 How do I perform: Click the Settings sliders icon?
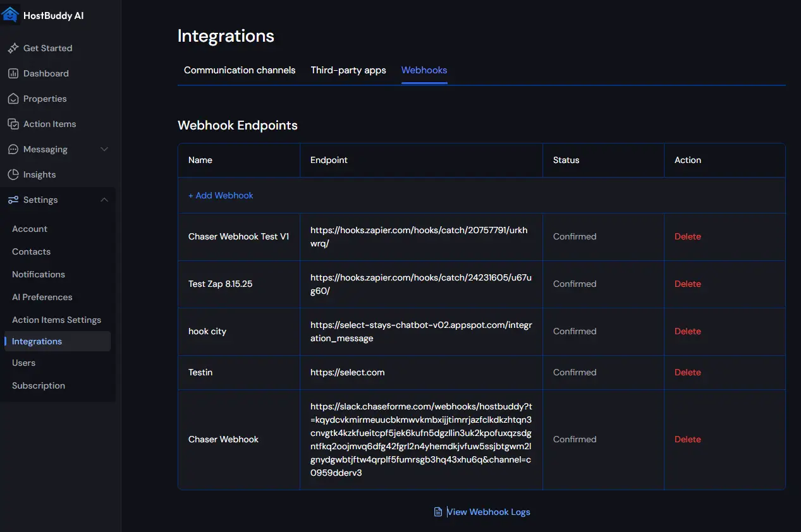click(13, 200)
